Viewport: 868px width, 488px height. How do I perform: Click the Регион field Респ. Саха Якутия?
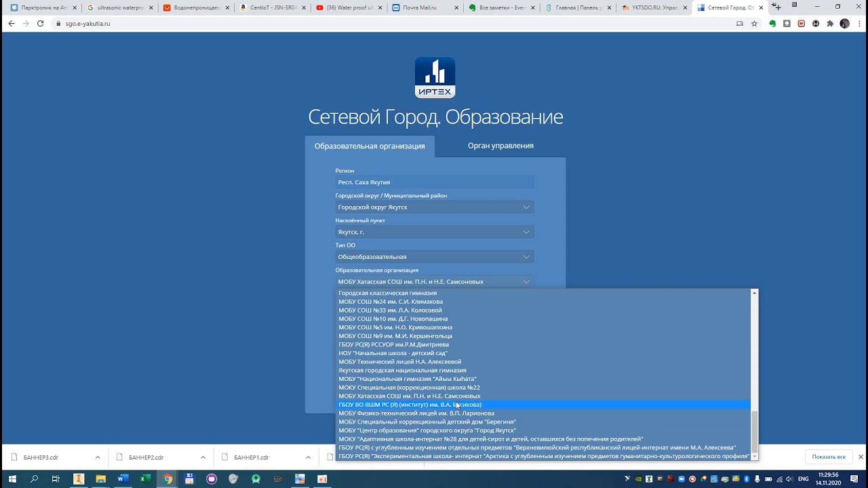(435, 182)
